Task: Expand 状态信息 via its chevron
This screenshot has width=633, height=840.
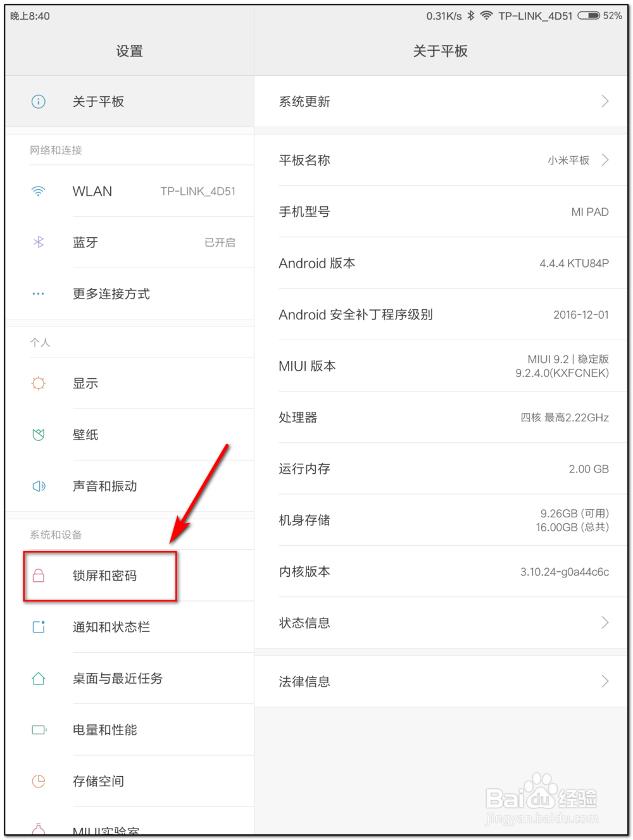Action: point(605,623)
